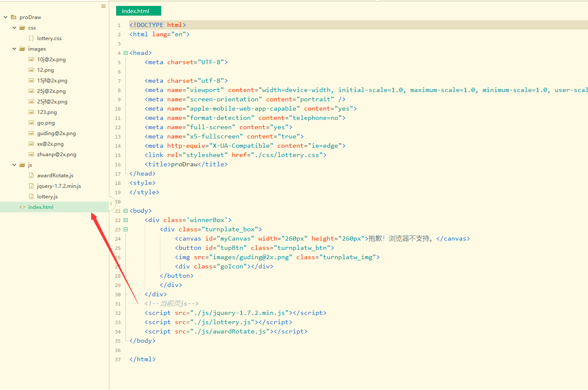Click the images folder icon
The image size is (588, 390).
(x=22, y=49)
